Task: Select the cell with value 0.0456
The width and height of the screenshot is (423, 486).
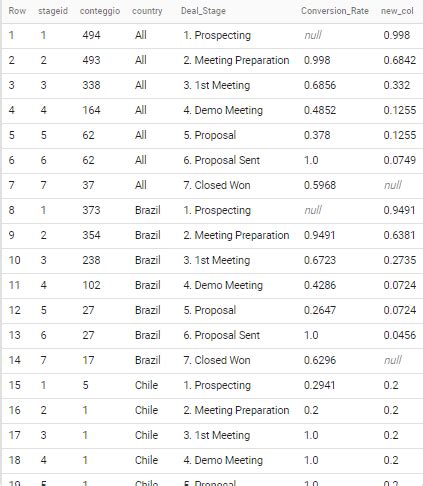Action: pos(400,335)
